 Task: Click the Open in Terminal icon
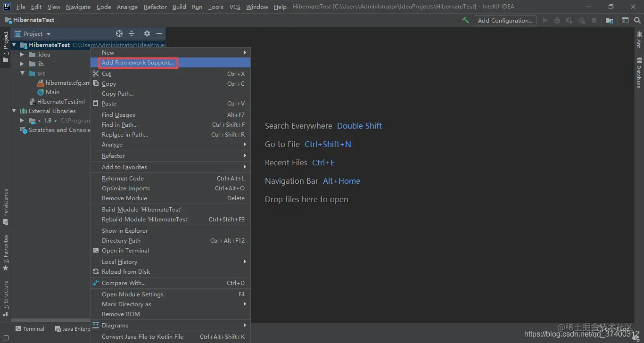pyautogui.click(x=96, y=250)
